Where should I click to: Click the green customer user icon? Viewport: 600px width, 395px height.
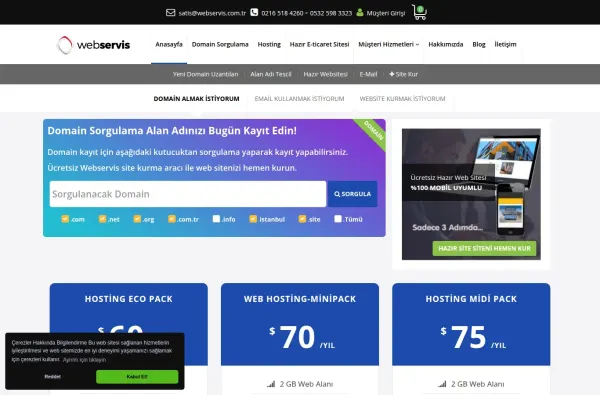coord(360,12)
